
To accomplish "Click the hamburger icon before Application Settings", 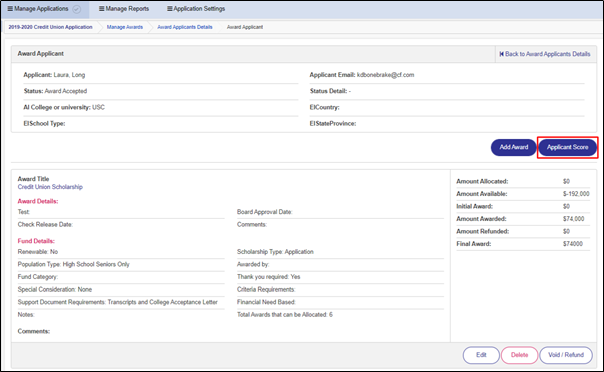I will [169, 8].
